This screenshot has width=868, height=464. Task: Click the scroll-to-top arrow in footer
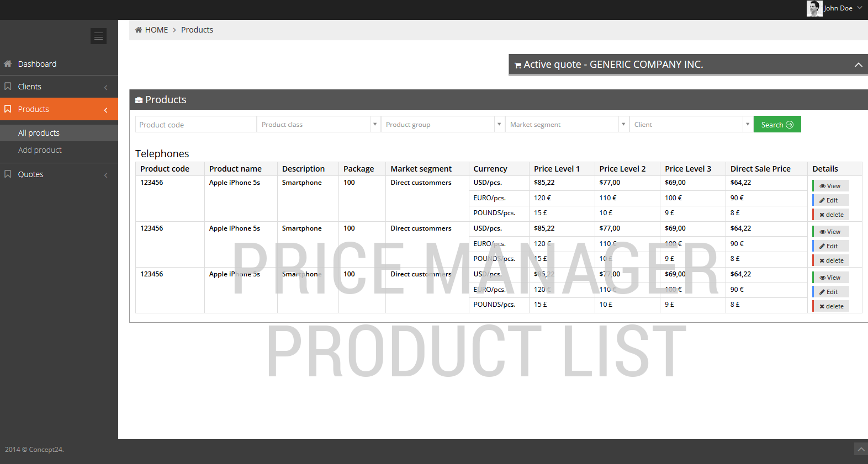(861, 449)
